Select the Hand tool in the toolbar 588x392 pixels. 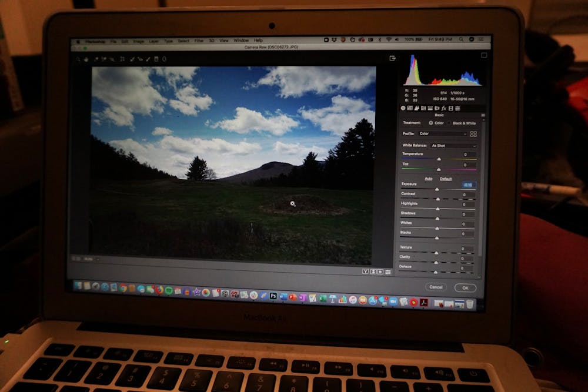[85, 59]
